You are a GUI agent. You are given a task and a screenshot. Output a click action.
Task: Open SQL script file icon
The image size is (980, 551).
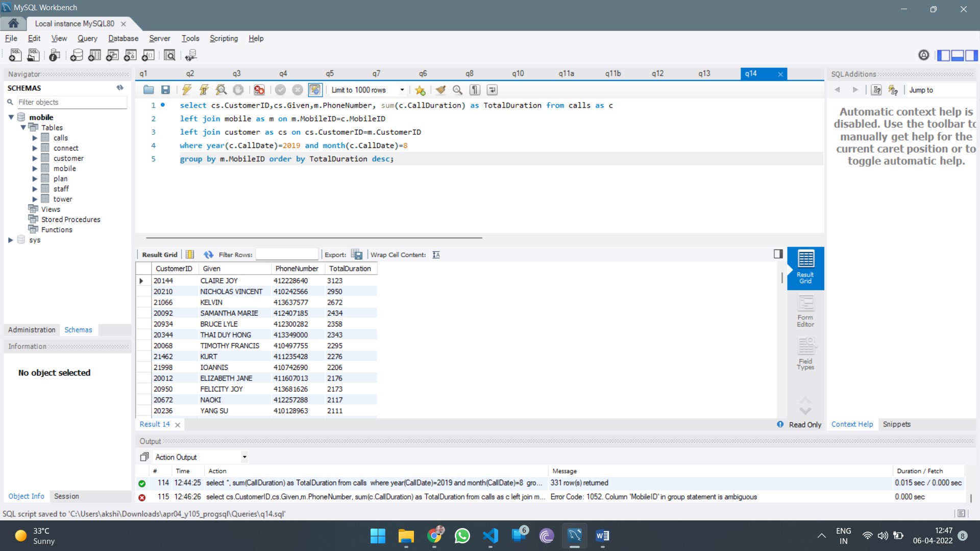pos(33,55)
